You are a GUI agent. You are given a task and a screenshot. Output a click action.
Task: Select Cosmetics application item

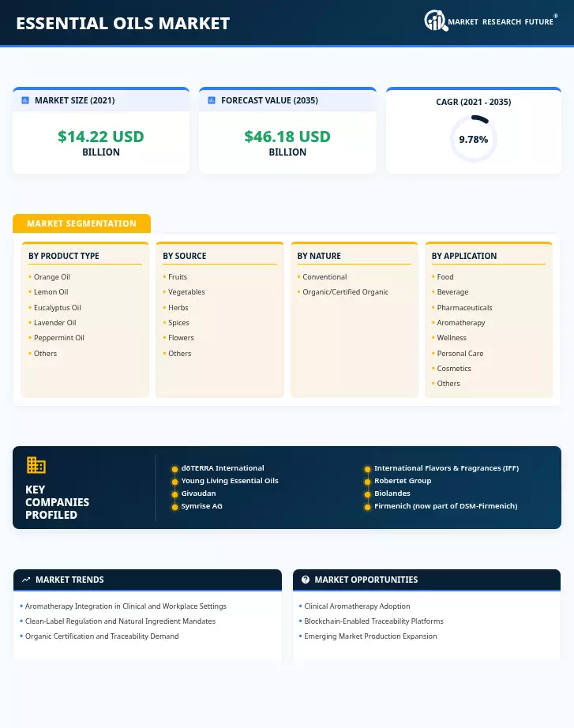[x=454, y=368]
